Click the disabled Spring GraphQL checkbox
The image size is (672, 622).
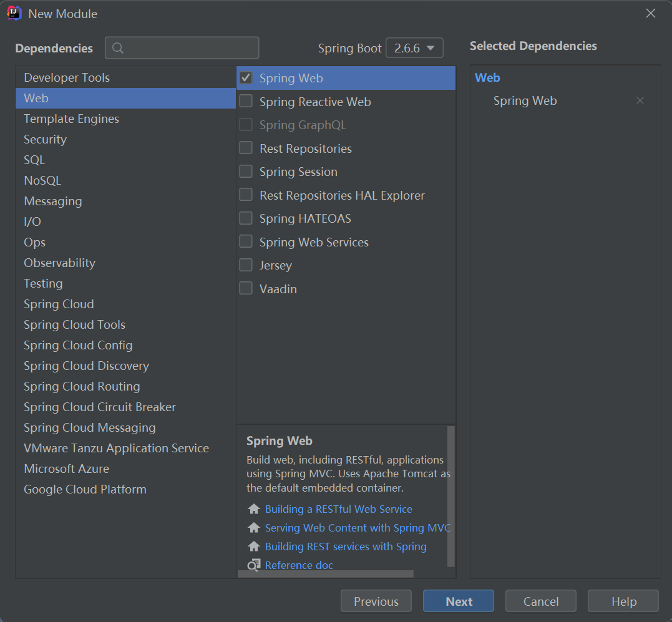click(246, 125)
